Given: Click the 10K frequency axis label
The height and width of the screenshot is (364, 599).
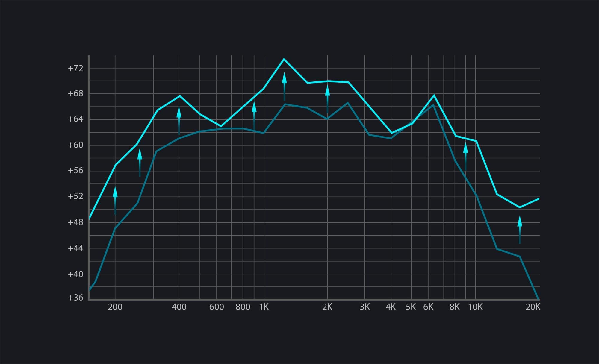Looking at the screenshot, I should coord(476,307).
